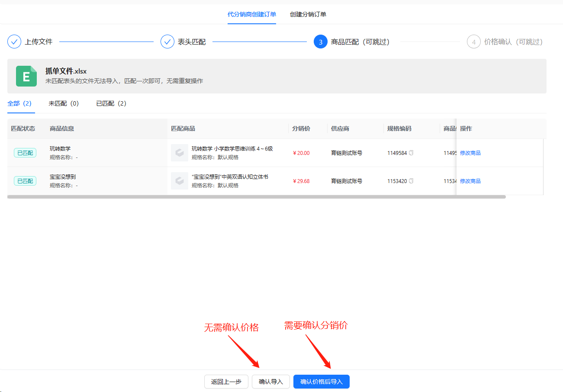Click matched name 玩转数学 小学数学思维训练 4～6级
The width and height of the screenshot is (563, 392).
coord(232,148)
